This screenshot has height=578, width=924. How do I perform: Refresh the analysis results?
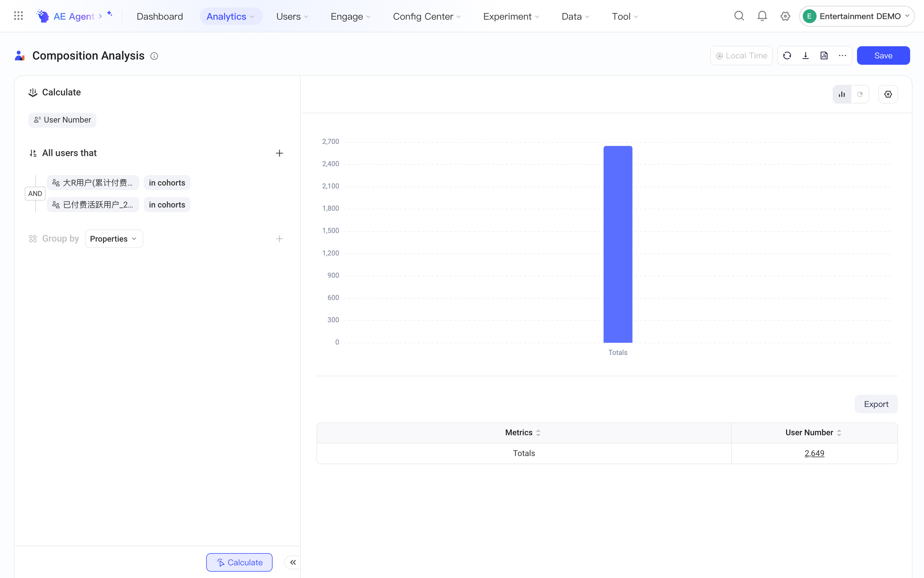coord(787,56)
